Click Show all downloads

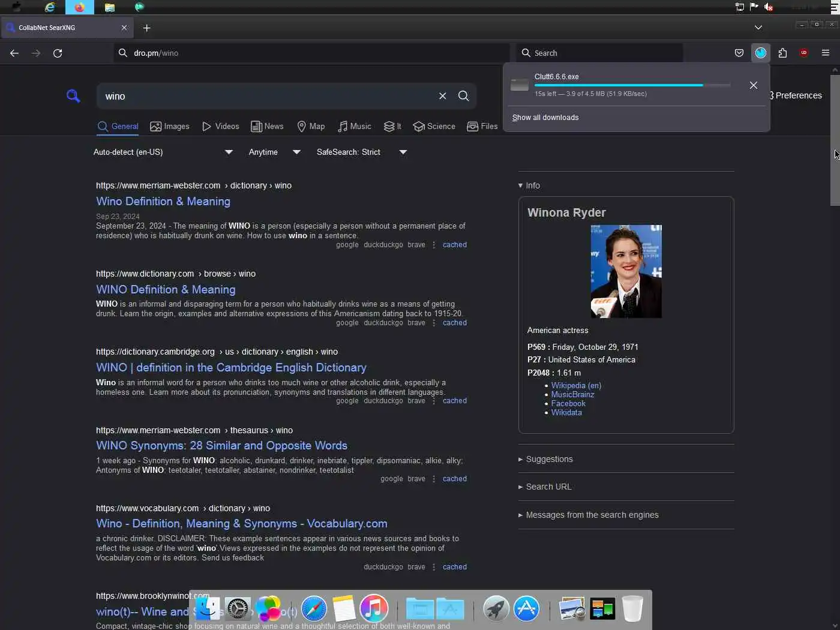[545, 118]
